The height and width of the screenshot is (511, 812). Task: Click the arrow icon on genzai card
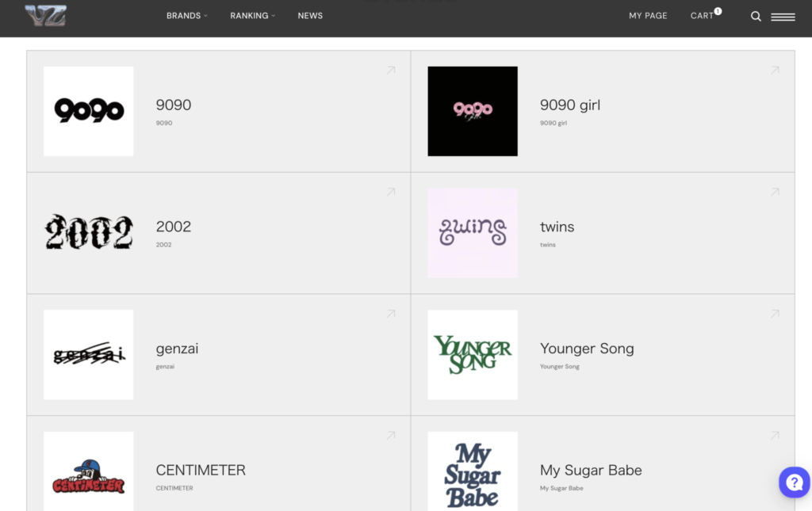[391, 315]
